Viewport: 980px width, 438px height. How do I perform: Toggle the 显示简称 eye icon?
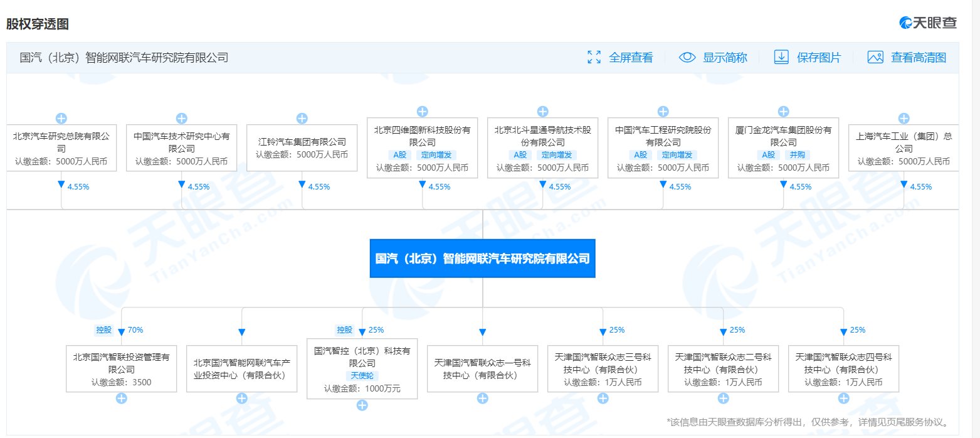tap(687, 57)
